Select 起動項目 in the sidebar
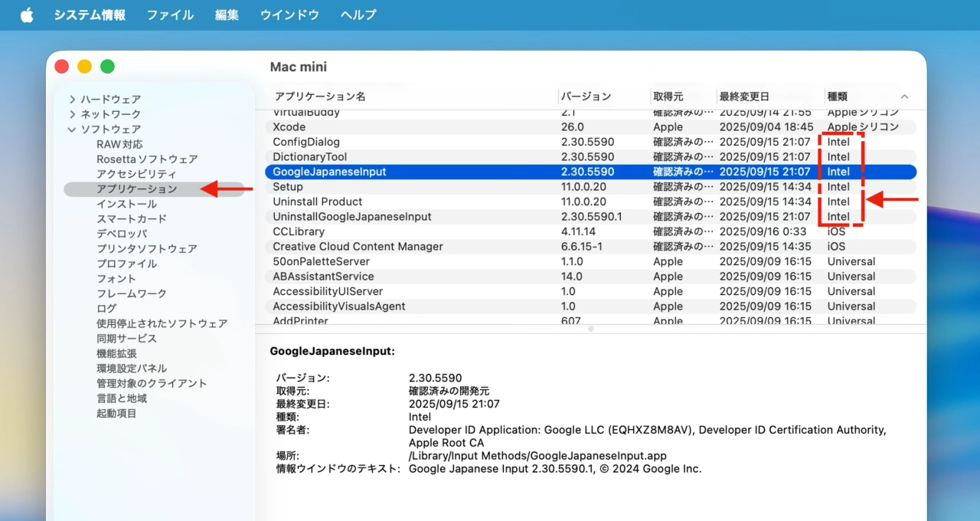This screenshot has height=521, width=980. 116,414
